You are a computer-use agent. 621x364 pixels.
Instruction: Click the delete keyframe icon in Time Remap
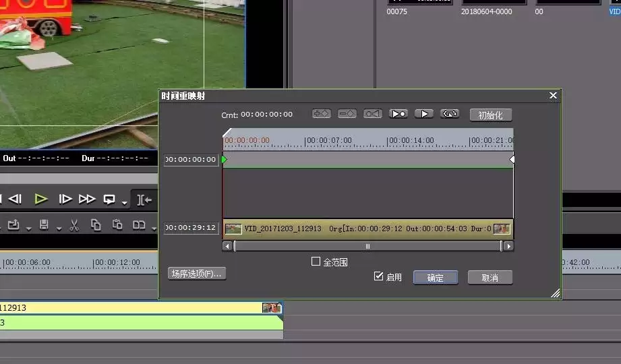pos(347,114)
